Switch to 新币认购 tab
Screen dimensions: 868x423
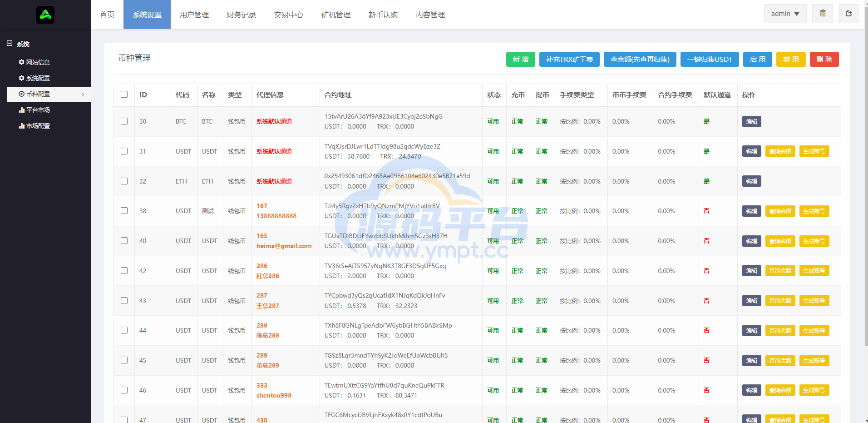383,15
